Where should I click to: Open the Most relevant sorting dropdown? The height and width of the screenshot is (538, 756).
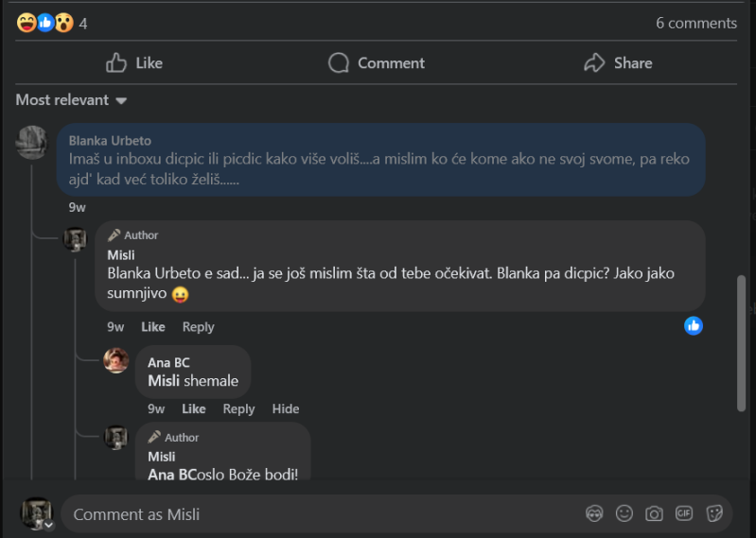pyautogui.click(x=71, y=100)
